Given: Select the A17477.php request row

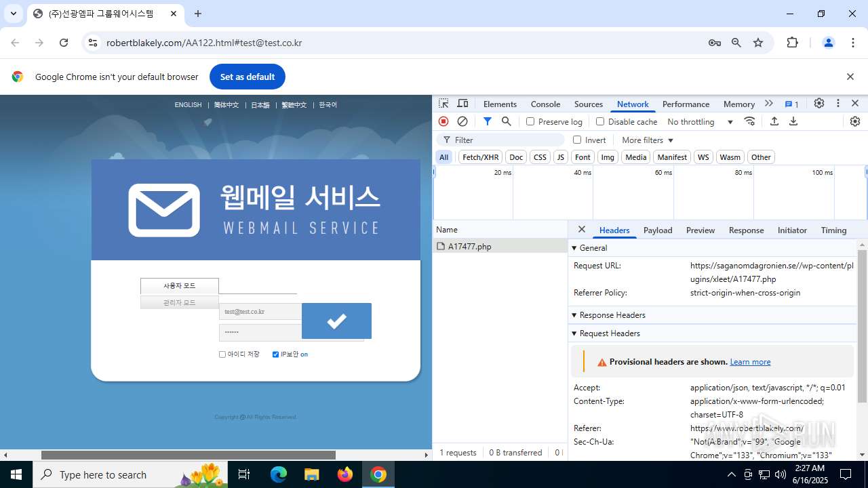Looking at the screenshot, I should [x=500, y=247].
